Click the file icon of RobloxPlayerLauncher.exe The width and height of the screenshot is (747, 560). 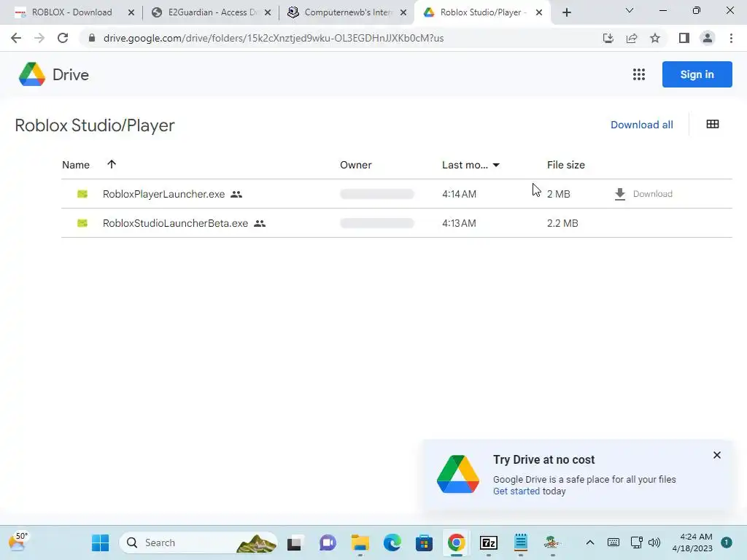(82, 194)
